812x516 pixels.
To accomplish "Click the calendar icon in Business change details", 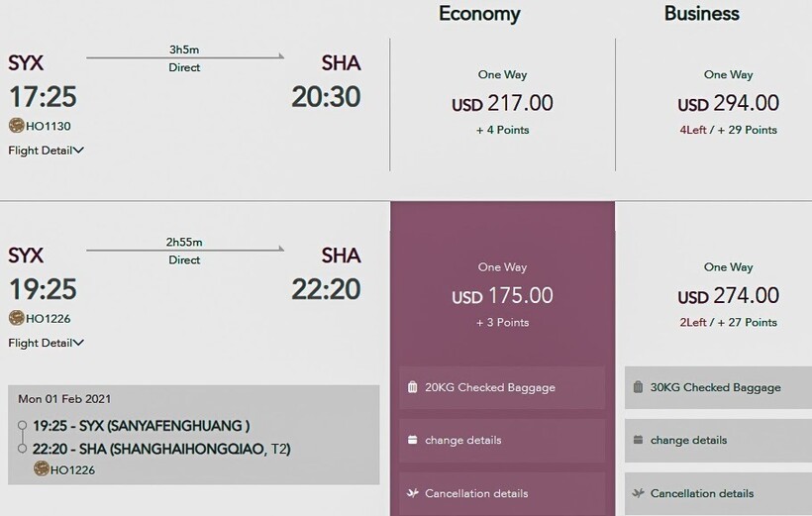I will [638, 440].
